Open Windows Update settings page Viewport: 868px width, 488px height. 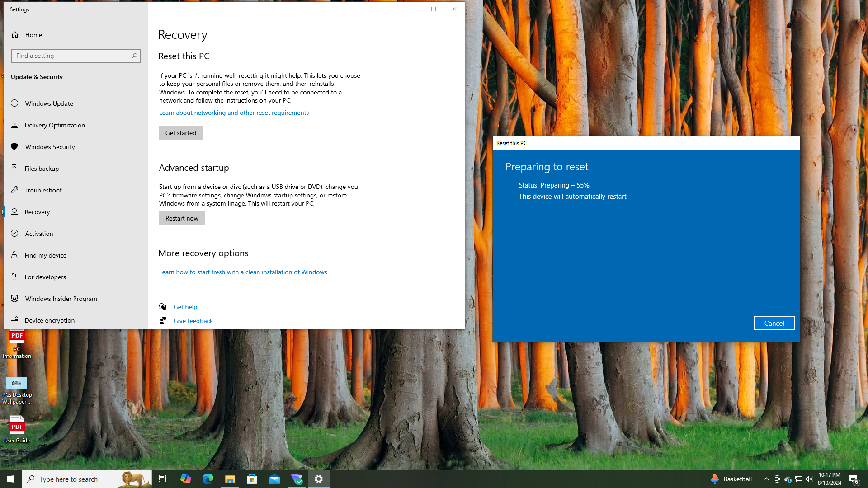49,103
